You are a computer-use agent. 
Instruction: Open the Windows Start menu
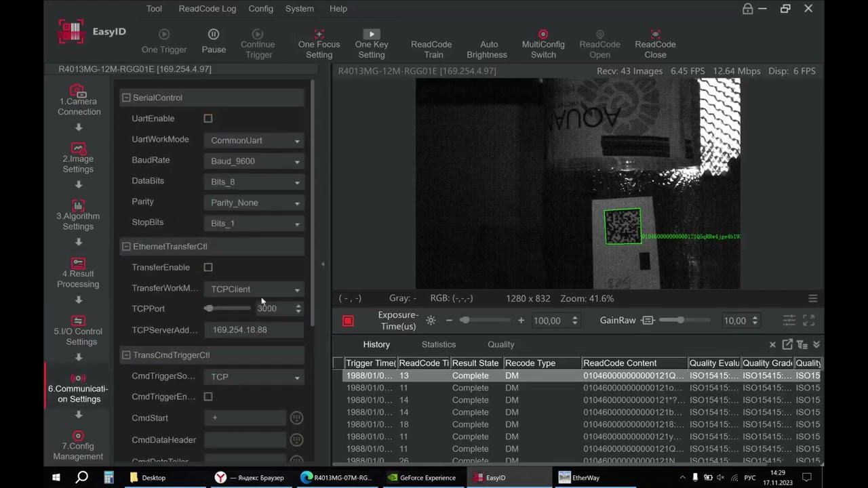56,478
